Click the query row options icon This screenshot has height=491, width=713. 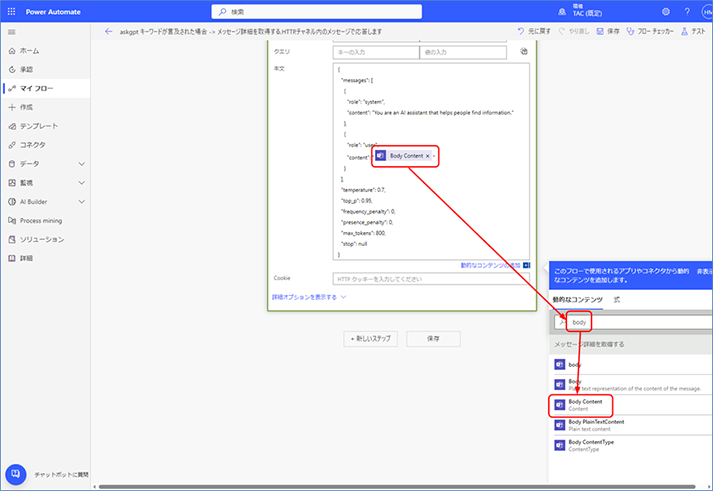(x=524, y=51)
